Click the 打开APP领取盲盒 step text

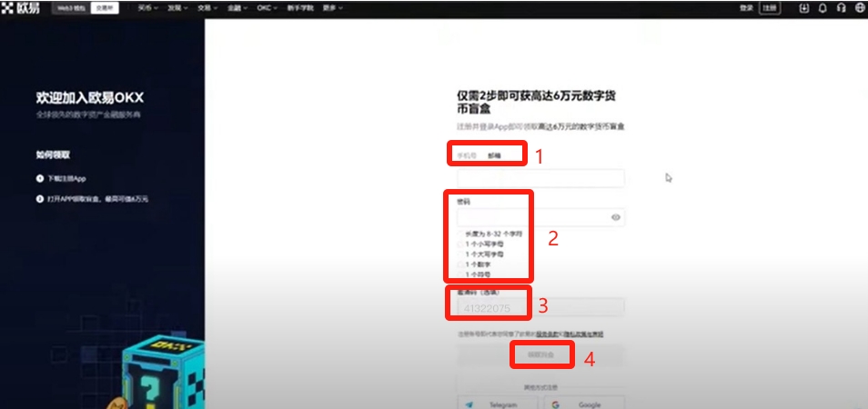click(96, 199)
